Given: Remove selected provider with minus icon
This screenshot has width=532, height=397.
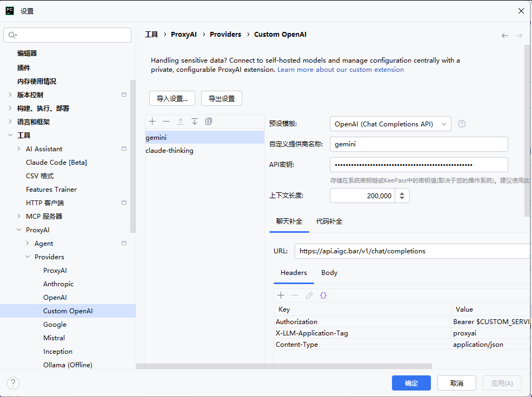Looking at the screenshot, I should pyautogui.click(x=167, y=122).
